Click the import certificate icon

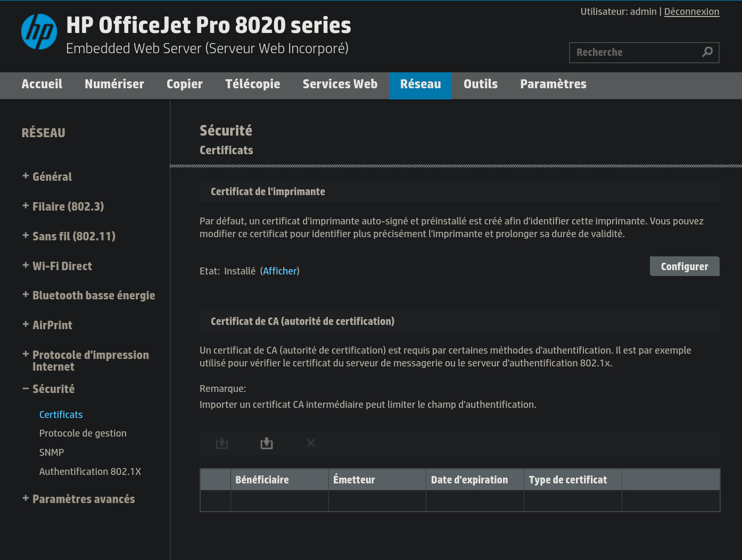pyautogui.click(x=267, y=443)
